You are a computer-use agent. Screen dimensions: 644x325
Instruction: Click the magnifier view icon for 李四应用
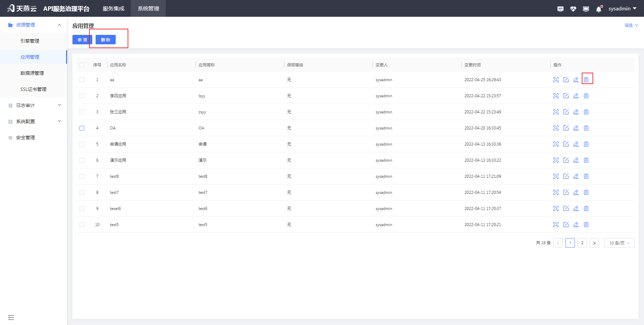tap(556, 96)
